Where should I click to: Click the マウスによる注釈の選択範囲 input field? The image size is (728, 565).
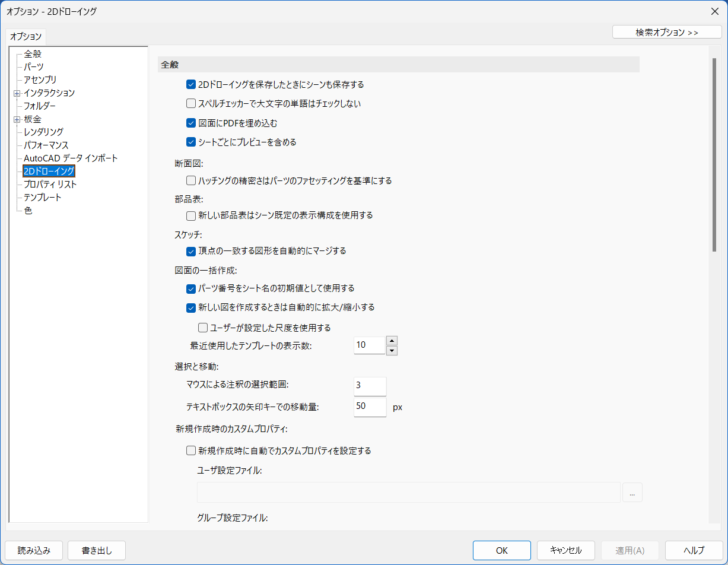[370, 386]
